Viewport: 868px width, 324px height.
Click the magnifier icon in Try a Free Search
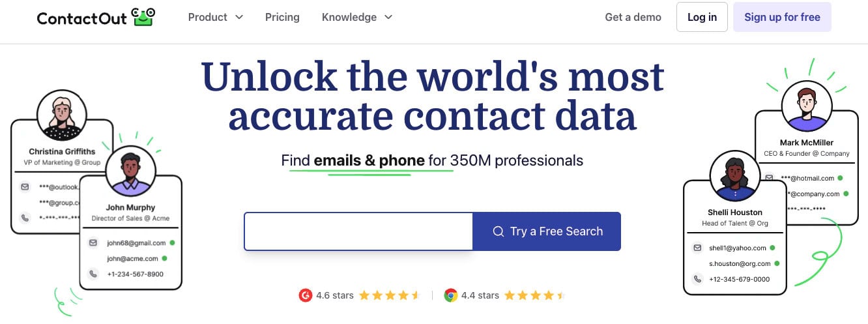[x=499, y=231]
